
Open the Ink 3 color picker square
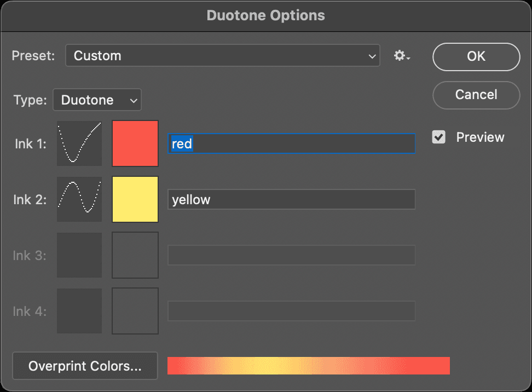tap(135, 255)
